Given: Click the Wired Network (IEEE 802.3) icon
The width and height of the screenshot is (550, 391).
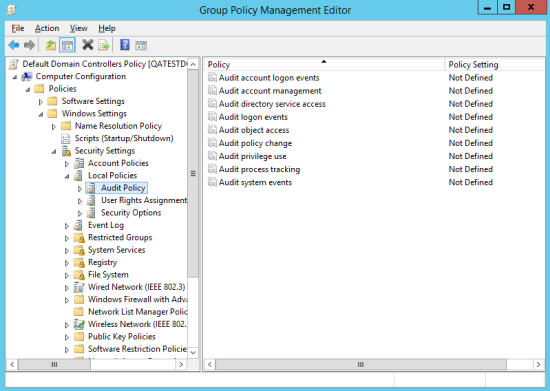Looking at the screenshot, I should pos(79,287).
